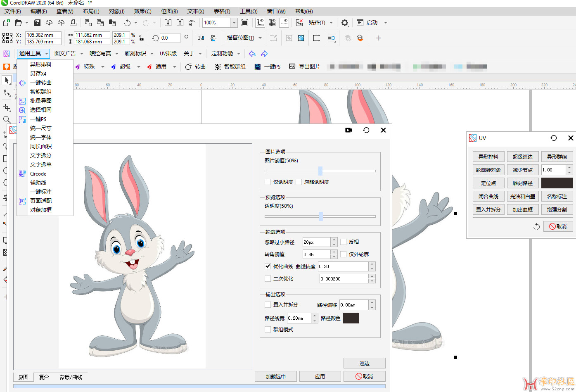Click the Publish to PDF icon

pos(192,23)
